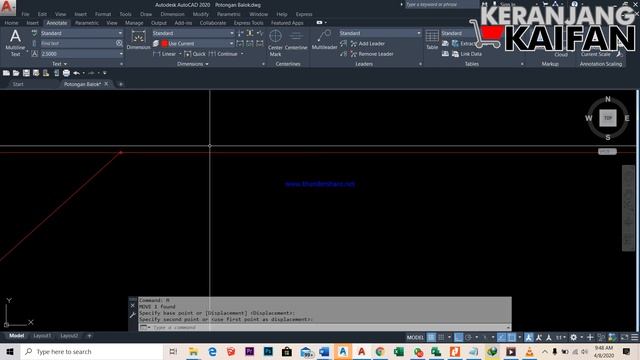Open Excel from the Windows taskbar
The image size is (640, 360).
(399, 351)
